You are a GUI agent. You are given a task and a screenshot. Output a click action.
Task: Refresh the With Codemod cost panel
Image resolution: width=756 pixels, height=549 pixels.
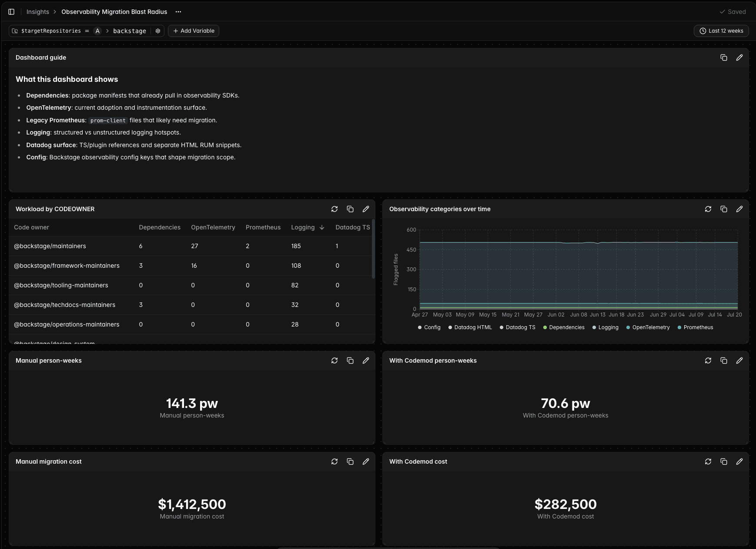click(708, 461)
